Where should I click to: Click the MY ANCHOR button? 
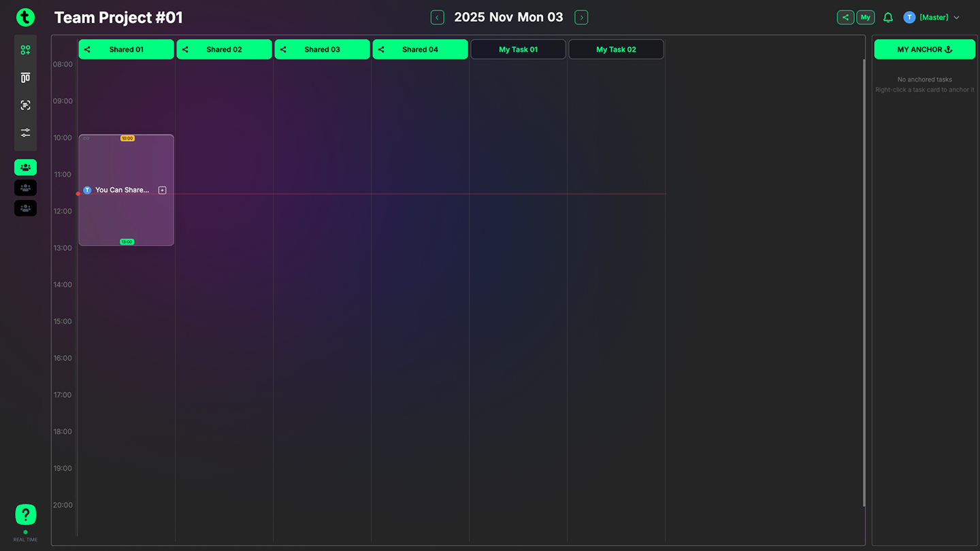pyautogui.click(x=924, y=50)
